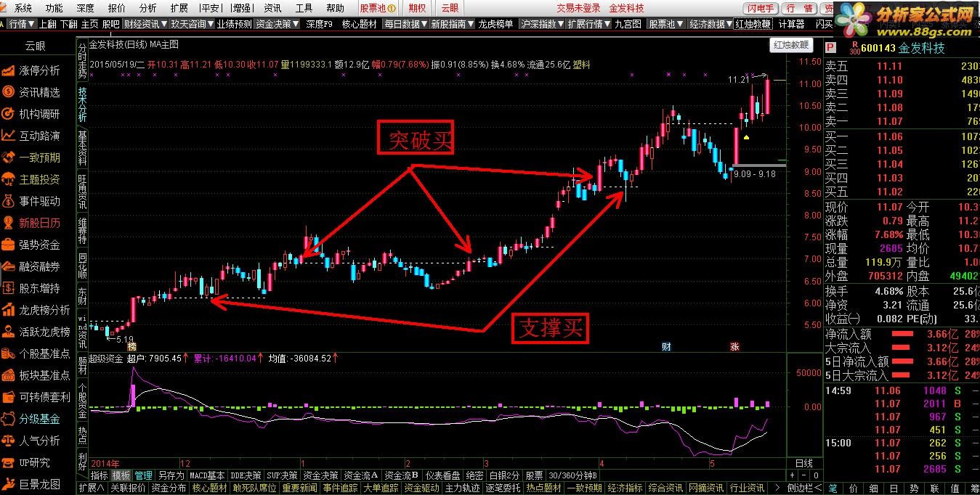Open the 资讯 menu
The image size is (980, 495).
pos(272,8)
